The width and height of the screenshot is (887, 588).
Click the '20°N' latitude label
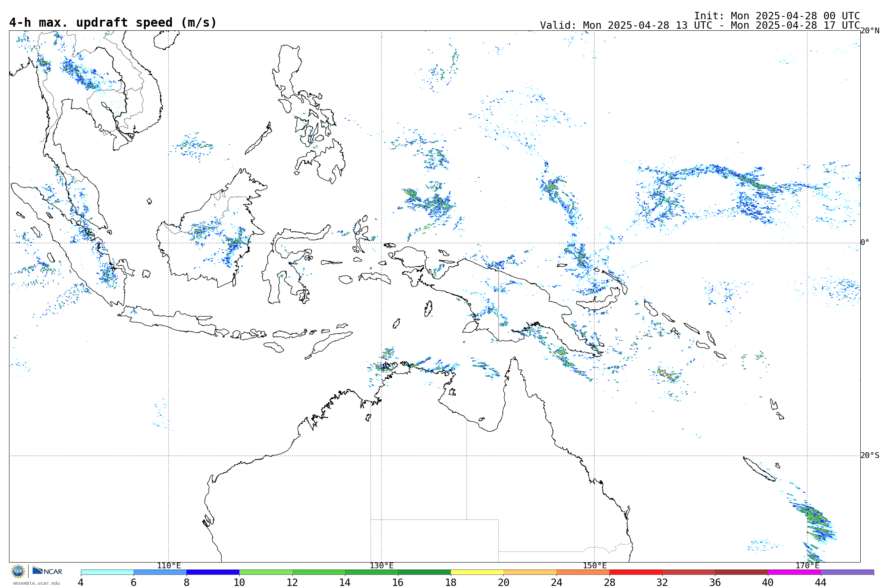[870, 31]
